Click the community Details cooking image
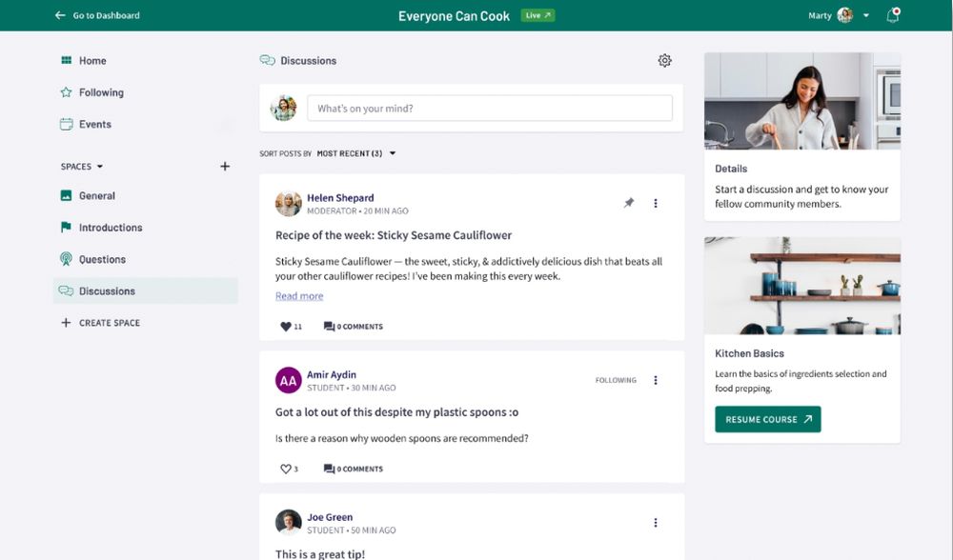This screenshot has height=560, width=953. coord(802,101)
